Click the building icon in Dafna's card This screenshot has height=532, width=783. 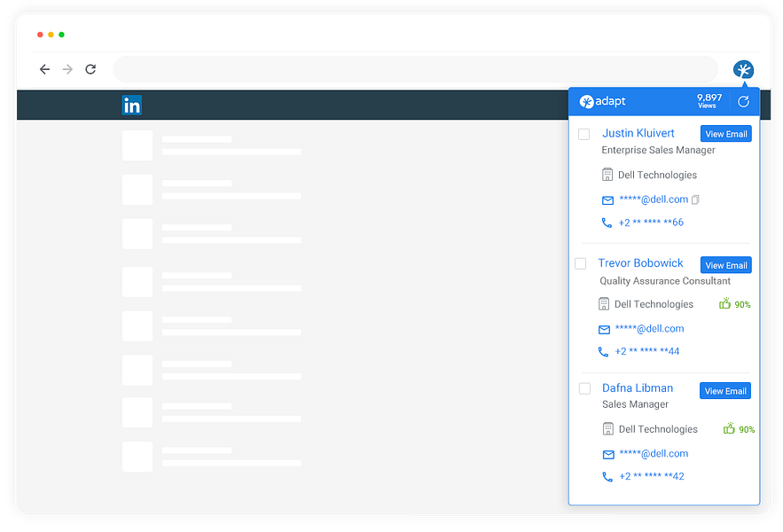608,429
